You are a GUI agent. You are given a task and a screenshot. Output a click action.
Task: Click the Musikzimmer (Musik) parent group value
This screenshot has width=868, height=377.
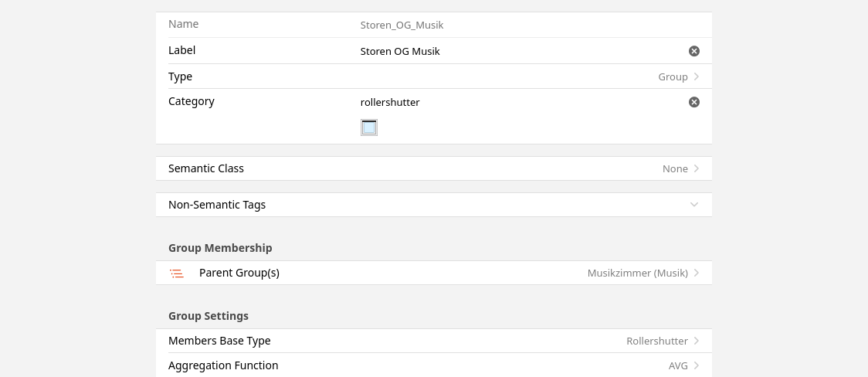pos(637,273)
